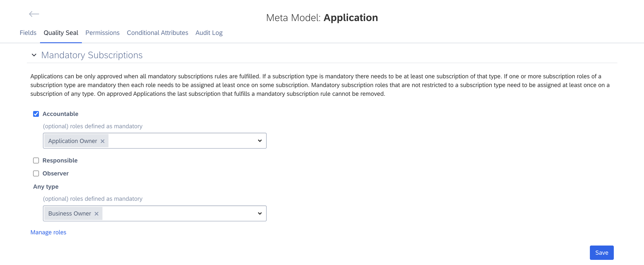Click the Fields tab navigation icon
This screenshot has width=644, height=265.
(28, 32)
